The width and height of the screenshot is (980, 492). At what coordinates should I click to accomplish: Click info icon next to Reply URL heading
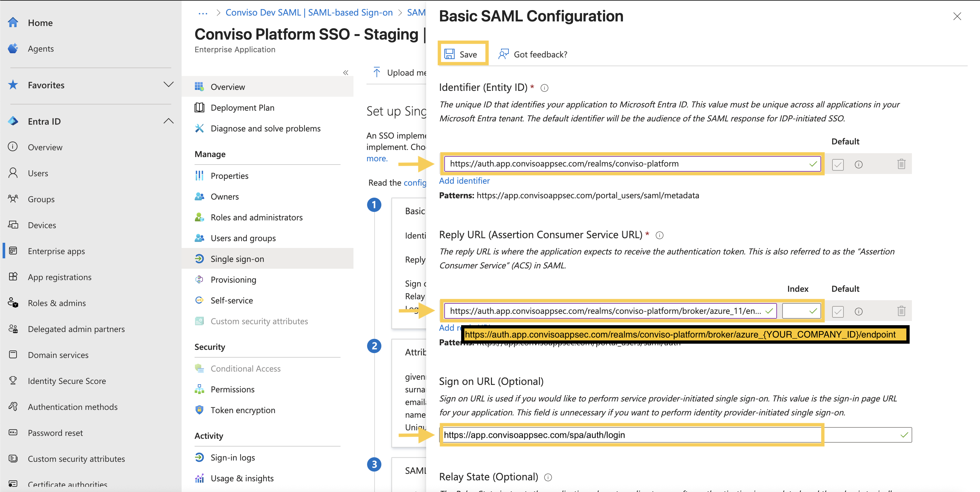click(x=660, y=235)
